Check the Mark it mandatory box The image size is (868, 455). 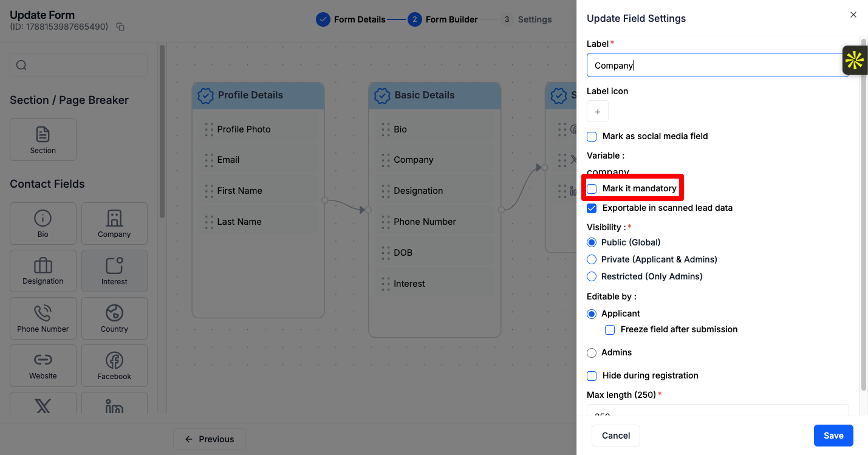pos(592,189)
